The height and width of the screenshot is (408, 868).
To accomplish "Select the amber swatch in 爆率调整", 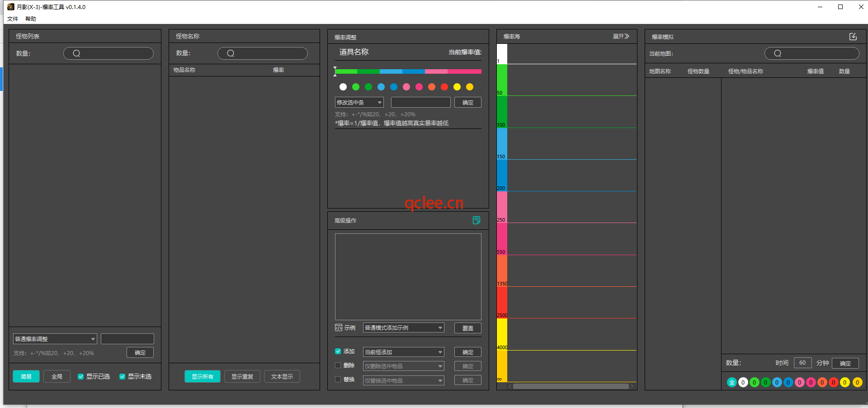I will pyautogui.click(x=470, y=87).
